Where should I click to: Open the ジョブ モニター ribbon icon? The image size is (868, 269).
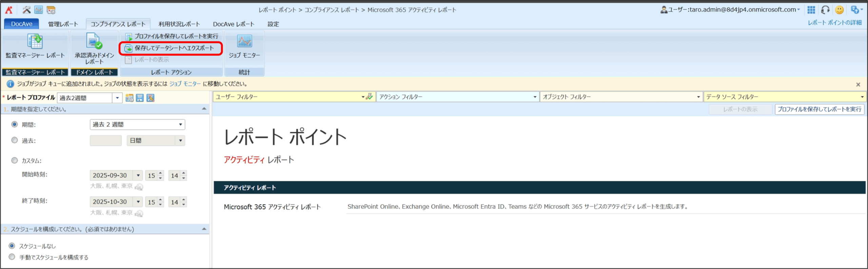pyautogui.click(x=244, y=42)
